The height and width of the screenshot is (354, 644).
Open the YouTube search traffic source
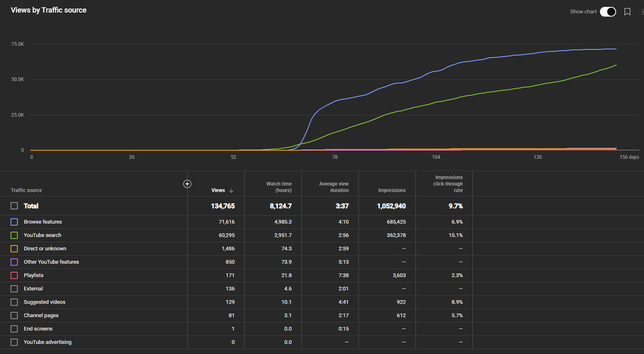(x=42, y=235)
